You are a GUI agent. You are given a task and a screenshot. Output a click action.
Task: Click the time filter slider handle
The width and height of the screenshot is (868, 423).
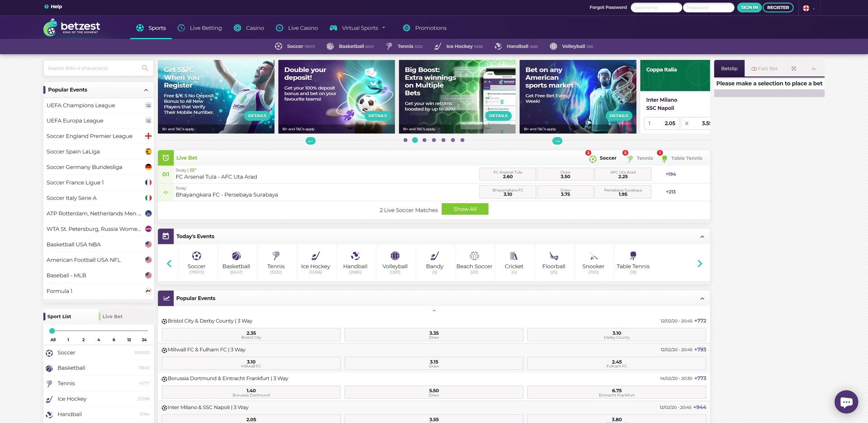click(52, 331)
